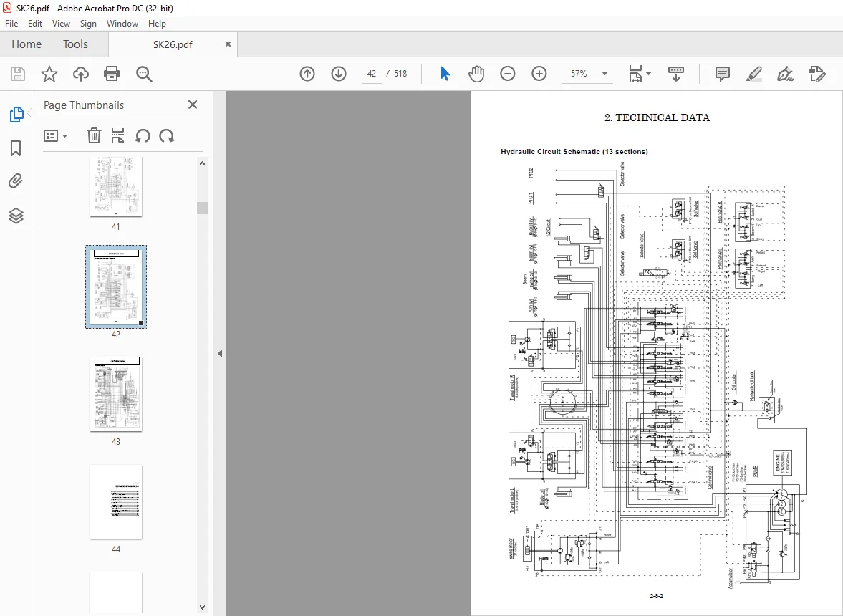Bookmark with the star icon

pos(49,74)
